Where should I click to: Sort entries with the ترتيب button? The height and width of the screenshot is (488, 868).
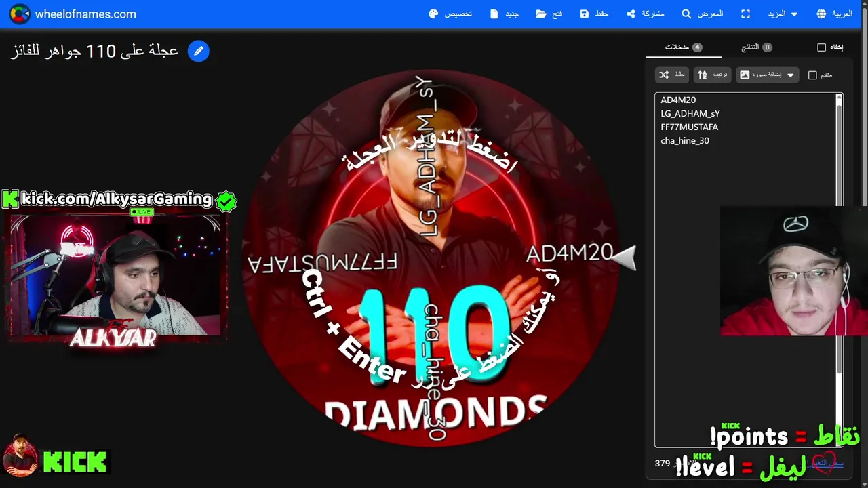pos(712,75)
